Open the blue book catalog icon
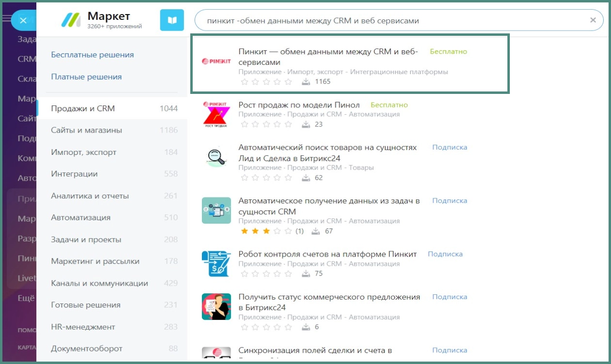The width and height of the screenshot is (611, 364). 172,20
